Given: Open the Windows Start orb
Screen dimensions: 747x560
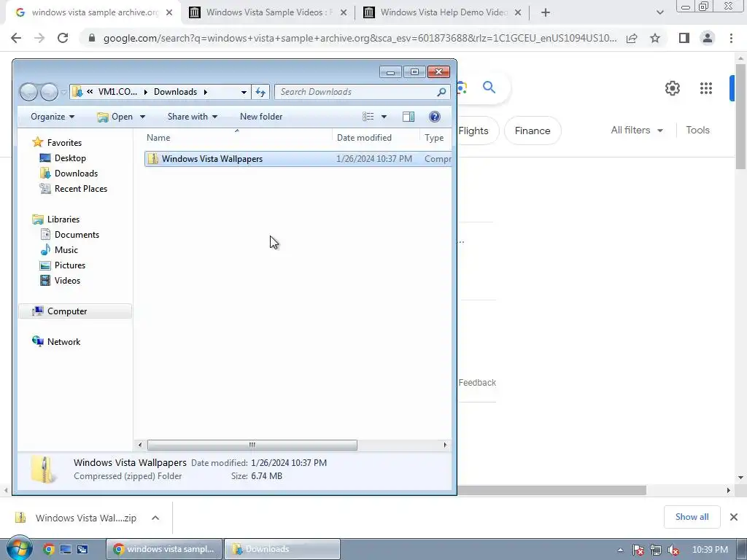Looking at the screenshot, I should pos(18,548).
